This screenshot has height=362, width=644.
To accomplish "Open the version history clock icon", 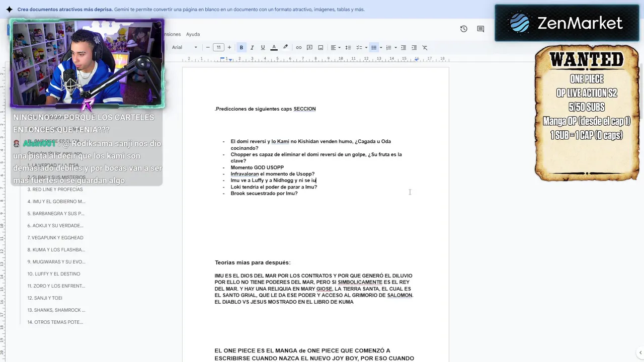I will click(x=464, y=29).
